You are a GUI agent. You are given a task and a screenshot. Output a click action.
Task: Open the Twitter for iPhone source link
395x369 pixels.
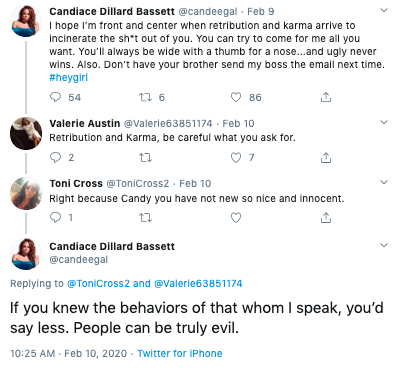[180, 353]
